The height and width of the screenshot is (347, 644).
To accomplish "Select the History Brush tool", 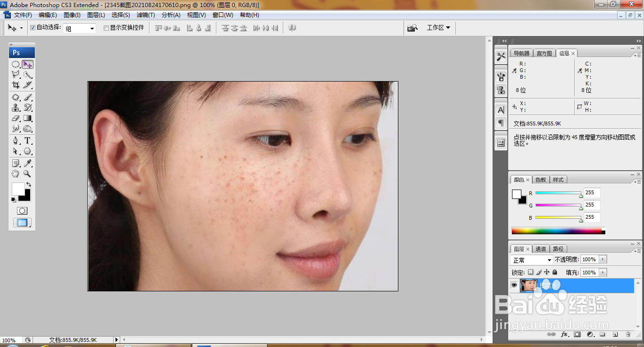I will [28, 107].
